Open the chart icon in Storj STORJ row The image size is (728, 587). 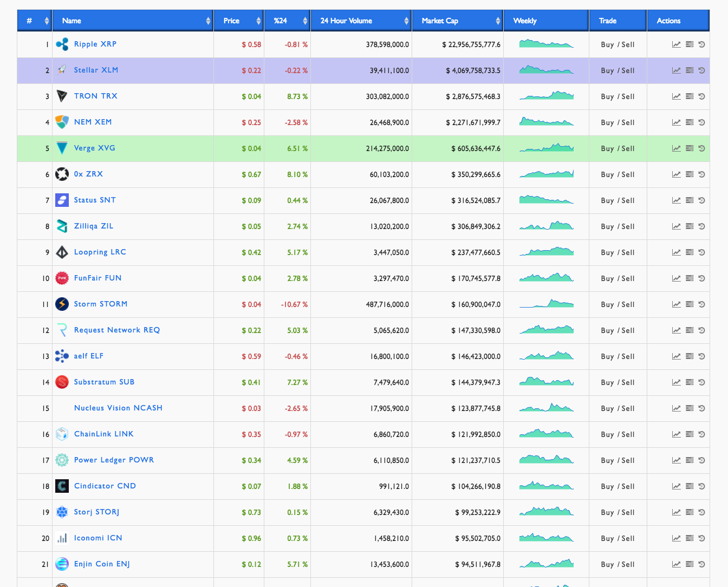(677, 512)
